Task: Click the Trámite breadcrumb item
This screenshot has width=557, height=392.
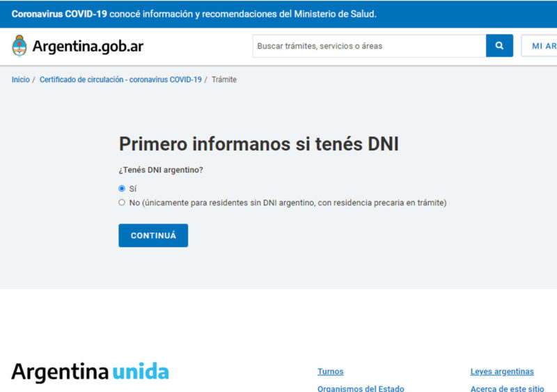Action: coord(224,79)
